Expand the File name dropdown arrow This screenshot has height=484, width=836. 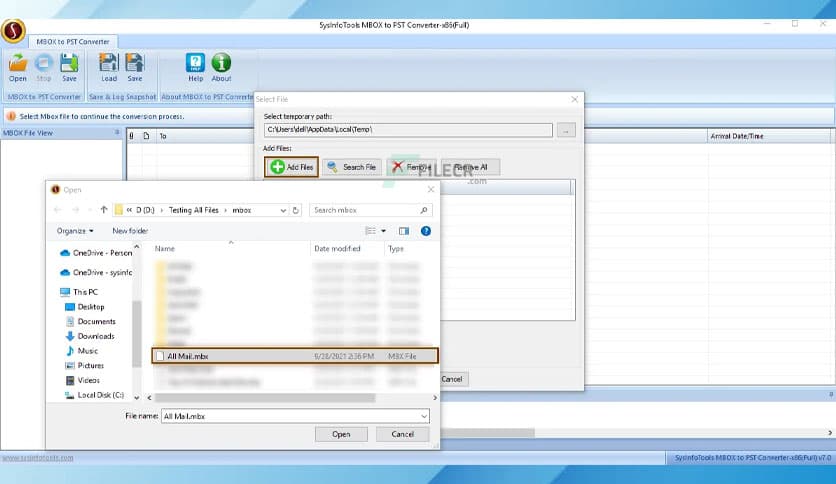click(x=424, y=416)
